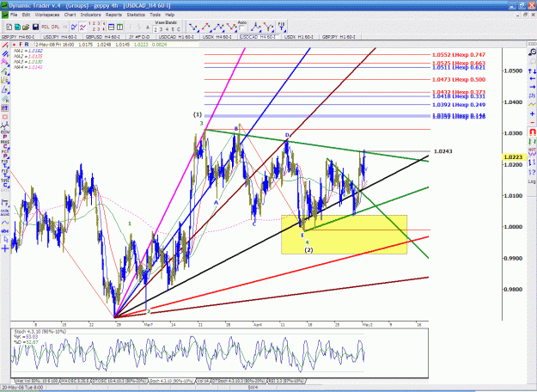This screenshot has height=392, width=537.
Task: Switch to JY #F D-D chart tab
Action: 139,37
